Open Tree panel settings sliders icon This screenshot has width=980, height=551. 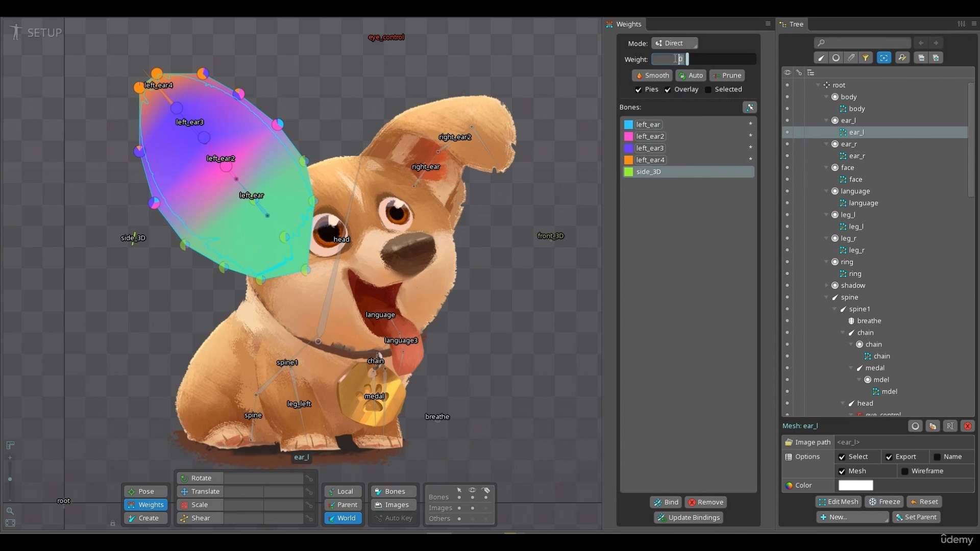961,23
